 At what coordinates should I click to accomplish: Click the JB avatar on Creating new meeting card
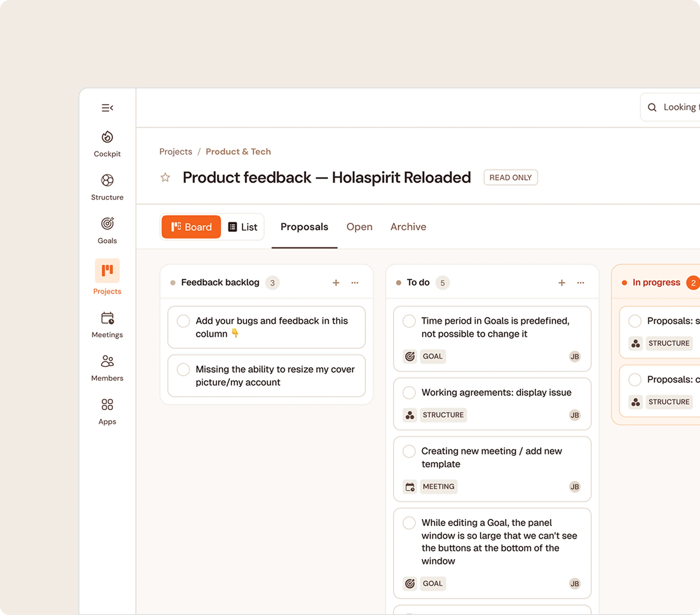coord(575,487)
